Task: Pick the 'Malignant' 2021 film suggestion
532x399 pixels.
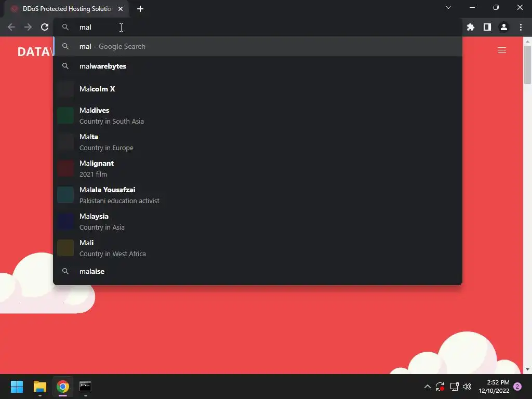Action: click(x=258, y=168)
